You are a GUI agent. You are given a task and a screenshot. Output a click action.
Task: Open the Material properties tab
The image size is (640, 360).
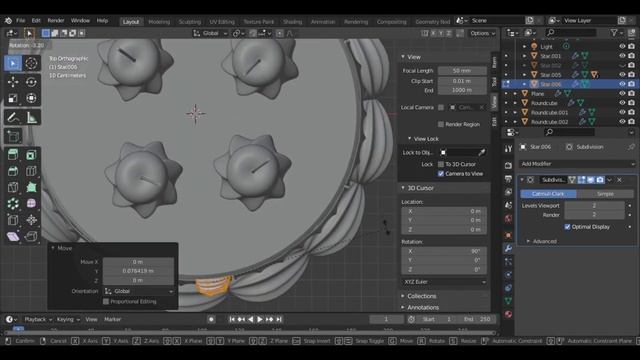pyautogui.click(x=508, y=314)
